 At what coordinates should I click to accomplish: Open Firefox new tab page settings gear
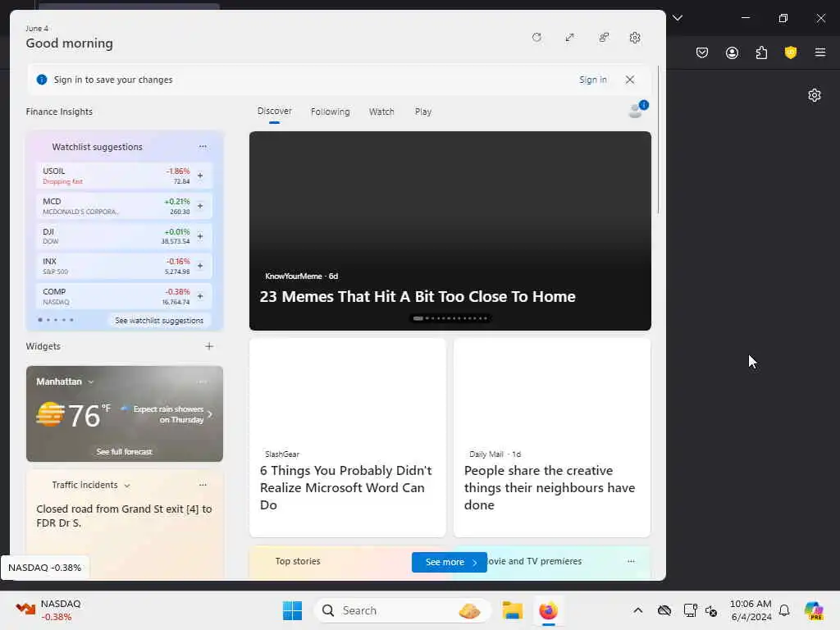click(815, 95)
